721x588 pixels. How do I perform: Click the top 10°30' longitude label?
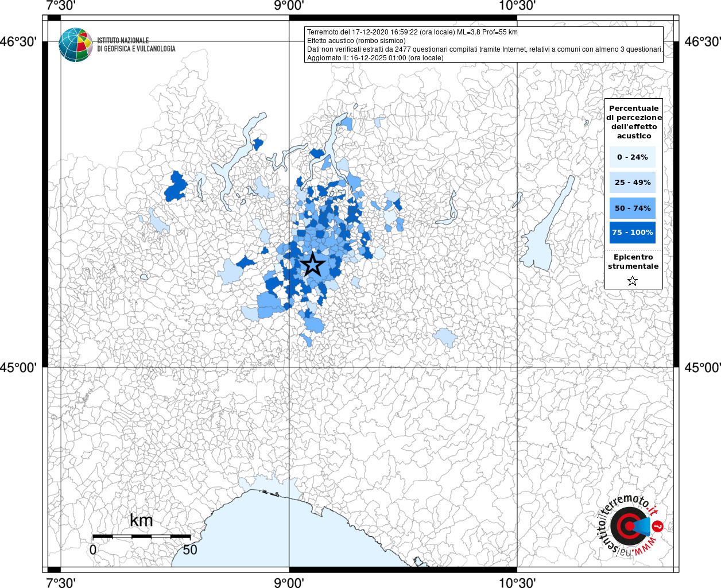pyautogui.click(x=517, y=6)
